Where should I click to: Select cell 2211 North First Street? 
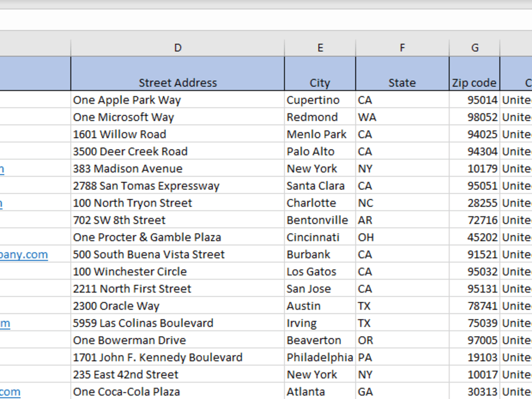coord(178,288)
